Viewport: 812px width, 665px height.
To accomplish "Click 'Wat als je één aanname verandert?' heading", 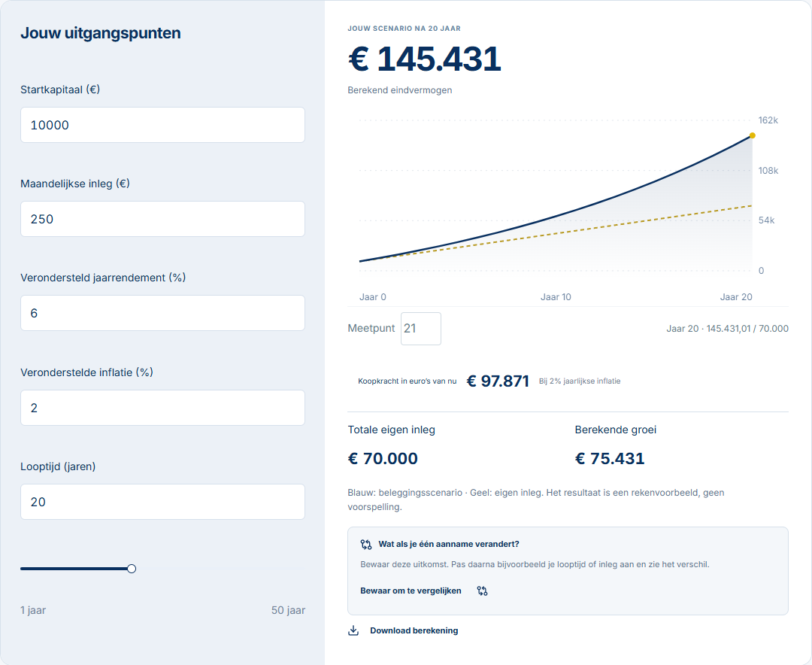I will click(448, 544).
